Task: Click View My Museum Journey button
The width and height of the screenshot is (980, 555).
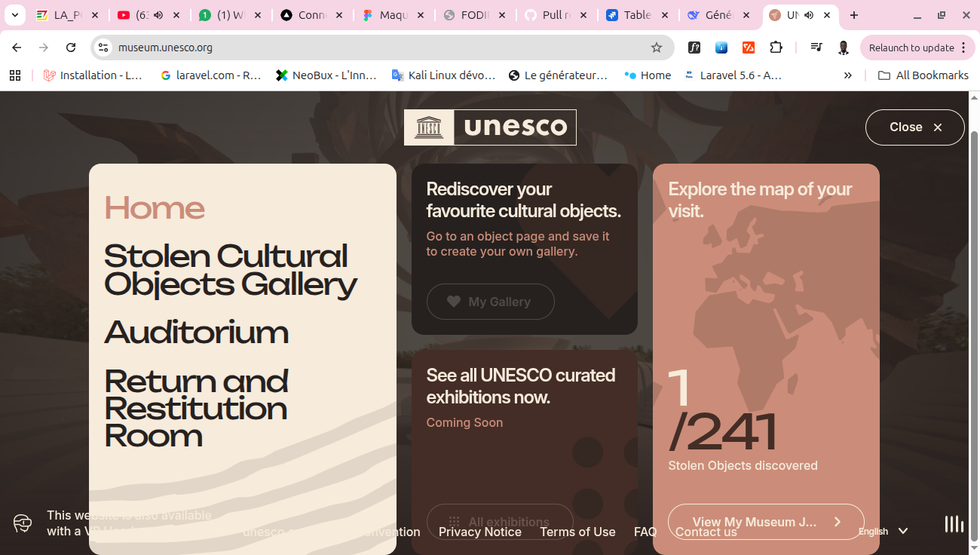Action: tap(766, 522)
